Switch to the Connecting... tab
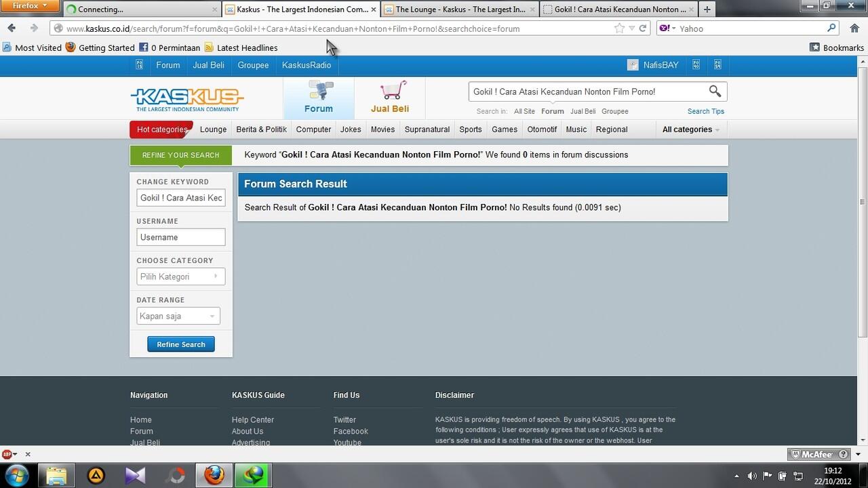 tap(142, 9)
